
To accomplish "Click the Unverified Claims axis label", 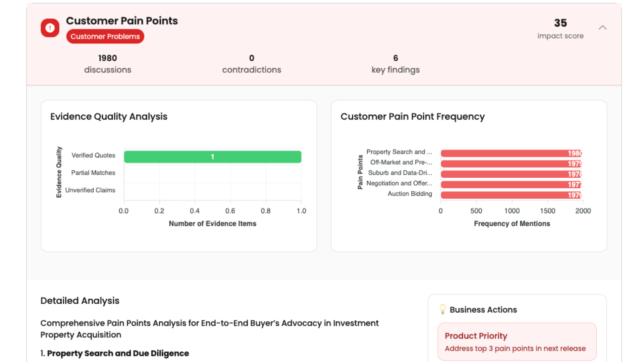I will coord(90,190).
